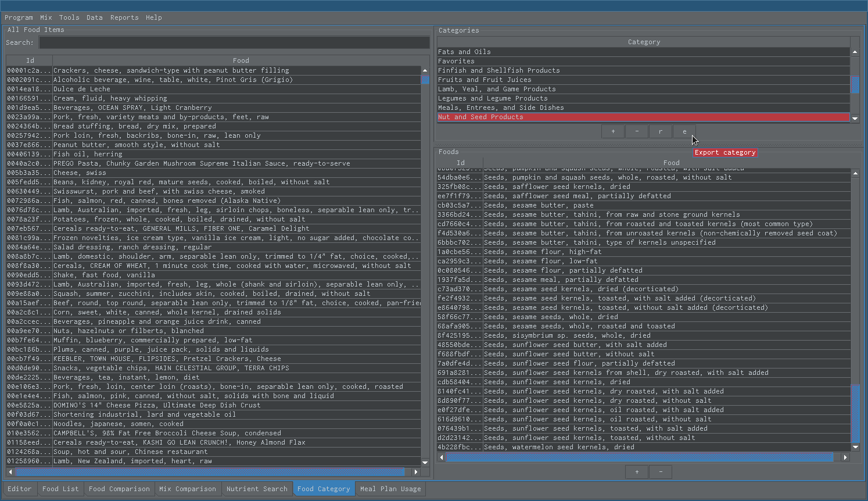Viewport: 868px width, 501px height.
Task: Click left arrow of All Food Items horizontal scrollbar
Action: pyautogui.click(x=10, y=472)
